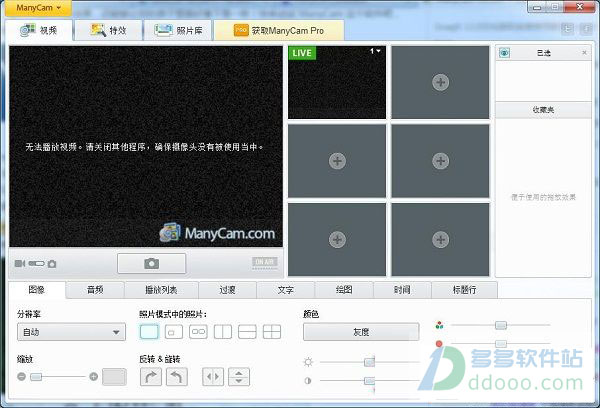600x408 pixels.
Task: Flip the image horizontally
Action: coord(213,377)
